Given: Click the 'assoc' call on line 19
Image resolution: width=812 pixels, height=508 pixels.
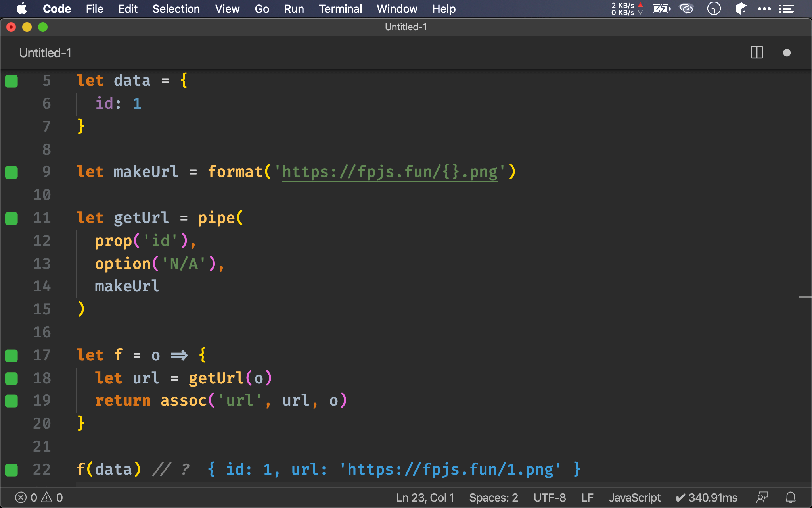Looking at the screenshot, I should [x=184, y=400].
